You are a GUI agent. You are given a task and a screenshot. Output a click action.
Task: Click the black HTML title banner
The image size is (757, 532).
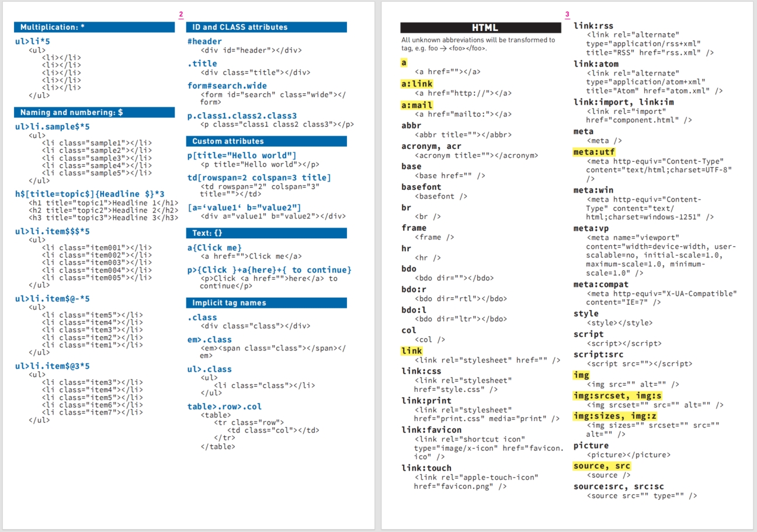click(x=480, y=27)
